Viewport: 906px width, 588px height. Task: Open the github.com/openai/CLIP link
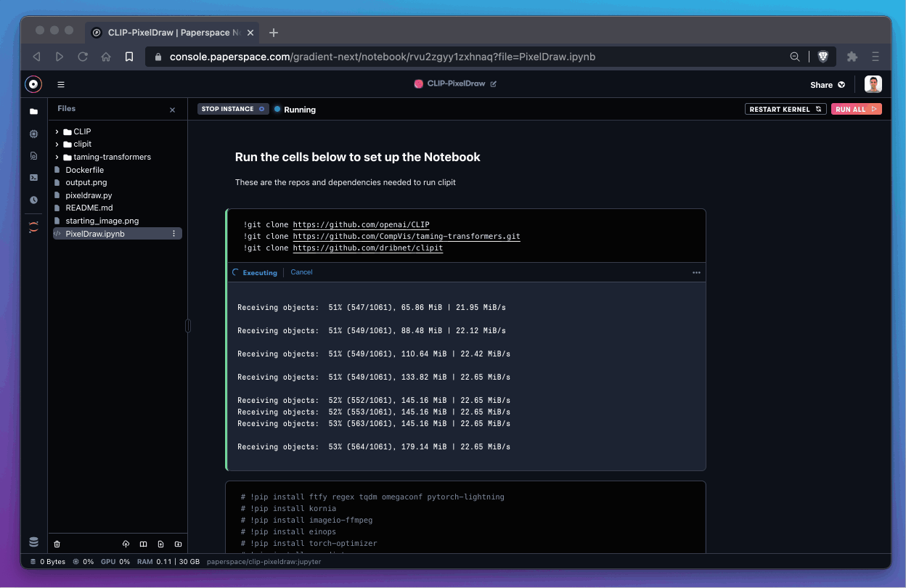[361, 225]
